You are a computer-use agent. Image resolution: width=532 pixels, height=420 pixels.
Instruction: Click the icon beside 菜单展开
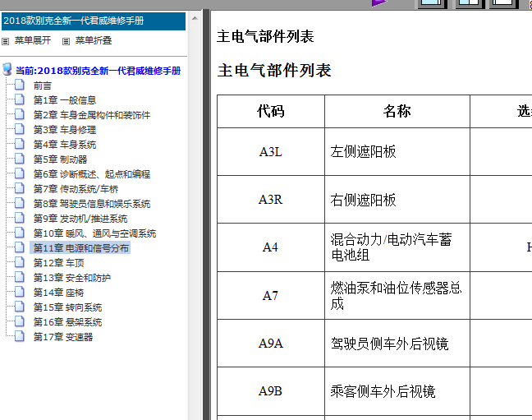point(6,41)
